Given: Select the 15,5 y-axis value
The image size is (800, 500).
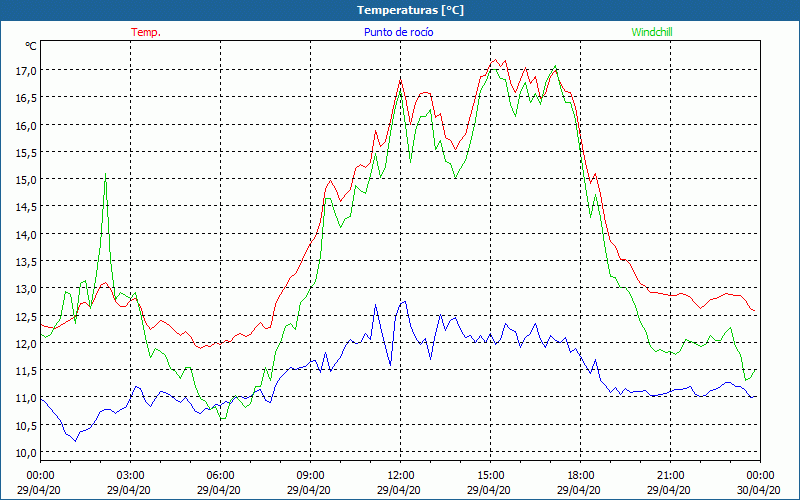Looking at the screenshot, I should click(26, 153).
